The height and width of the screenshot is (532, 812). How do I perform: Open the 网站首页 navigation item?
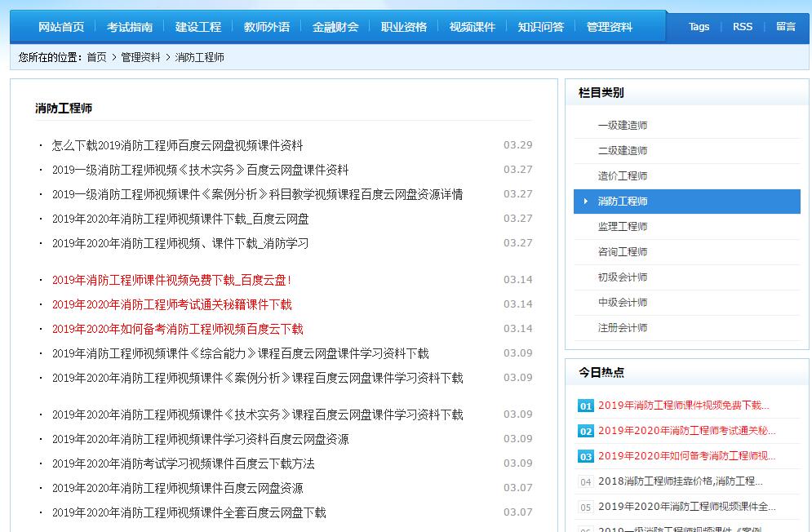pyautogui.click(x=61, y=27)
